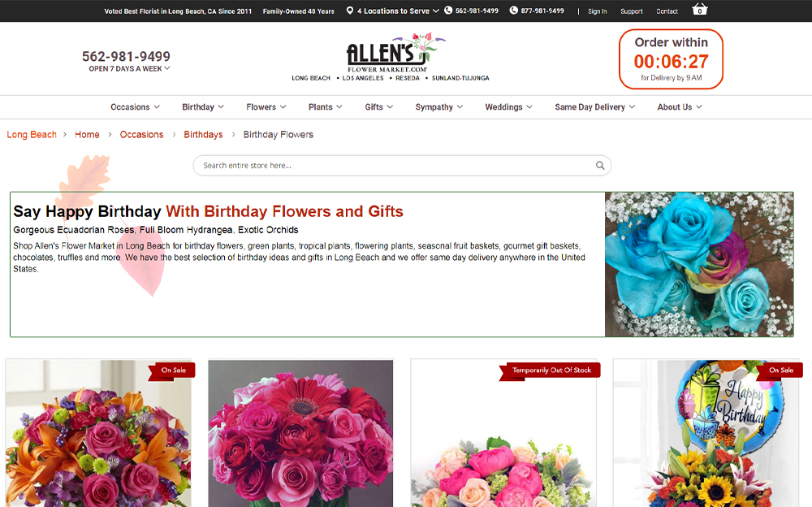Open the Temporarily Out Of Stock bouquet

[503, 433]
